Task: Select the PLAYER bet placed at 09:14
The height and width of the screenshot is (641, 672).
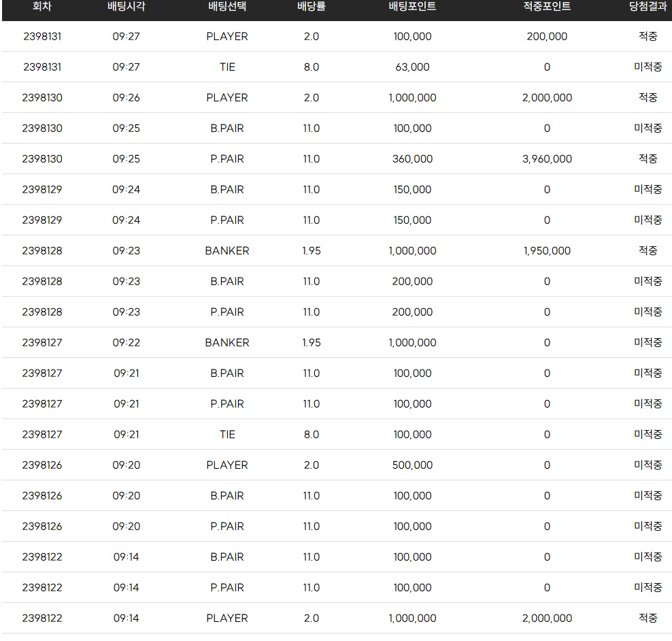Action: pos(227,619)
